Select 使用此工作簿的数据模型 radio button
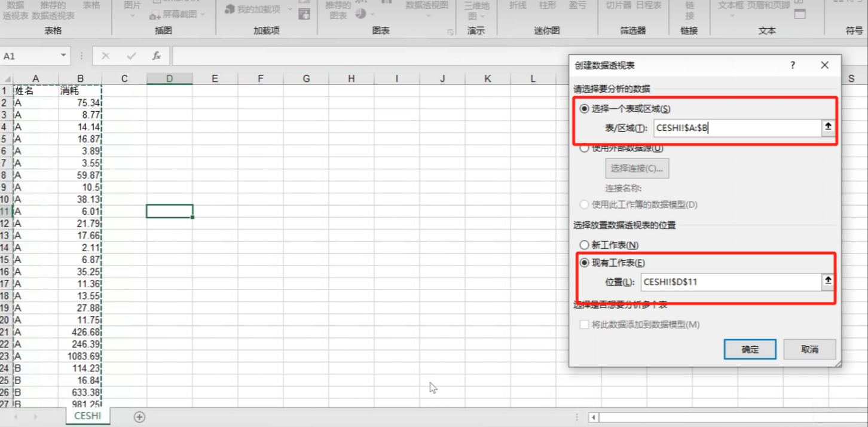This screenshot has width=868, height=427. pos(584,205)
